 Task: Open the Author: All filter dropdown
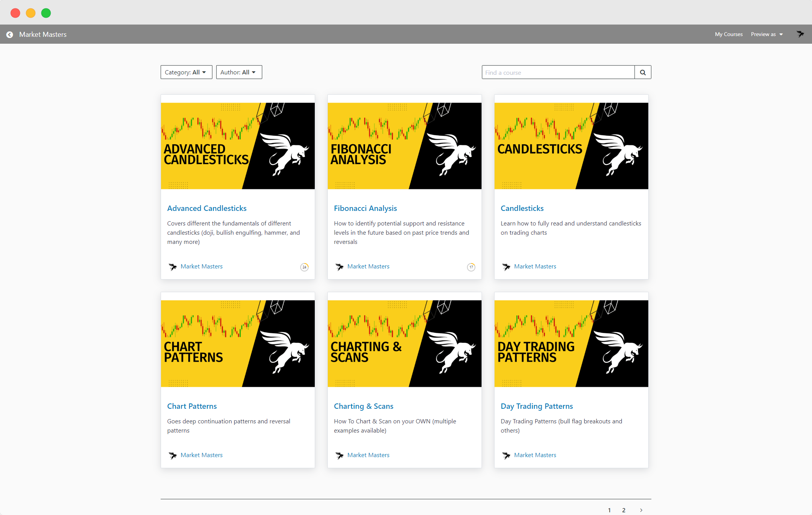point(238,72)
